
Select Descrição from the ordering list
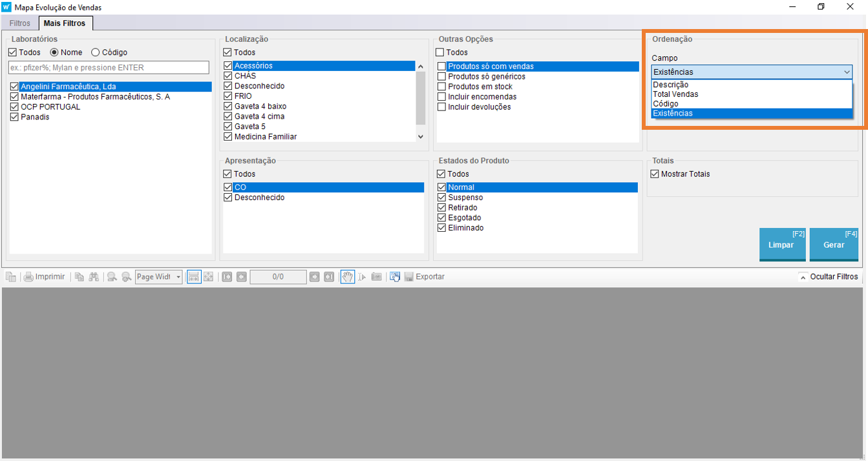point(671,85)
